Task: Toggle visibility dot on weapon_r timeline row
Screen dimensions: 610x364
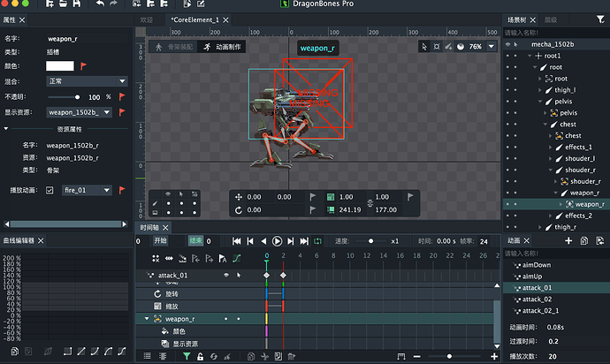Action: pos(226,319)
